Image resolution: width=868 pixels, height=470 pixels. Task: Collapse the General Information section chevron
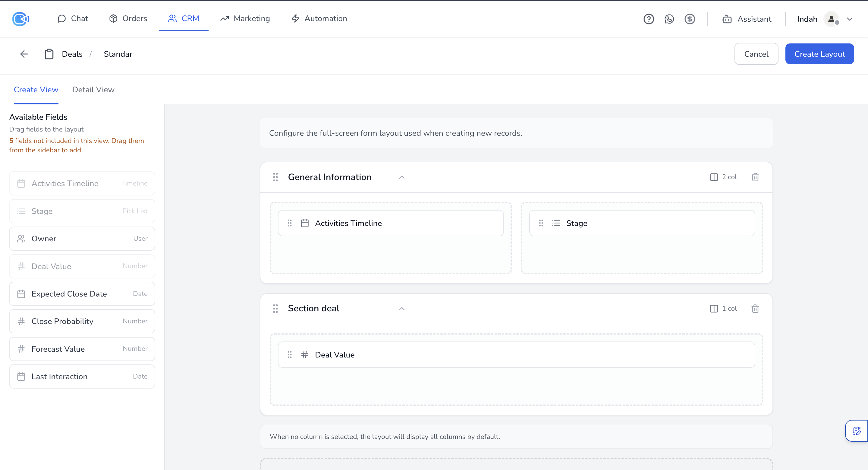click(x=401, y=177)
